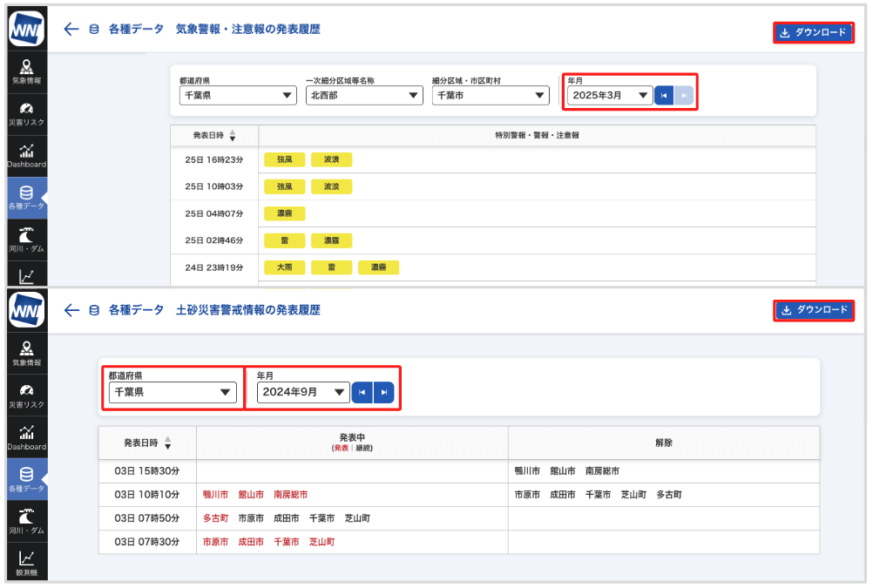Select the 各種データ tab in the lower sidebar
Viewport: 873px width, 588px height.
[x=26, y=479]
